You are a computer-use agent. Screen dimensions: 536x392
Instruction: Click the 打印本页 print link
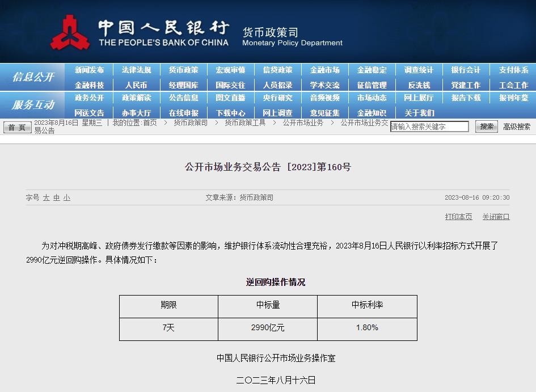click(x=458, y=217)
